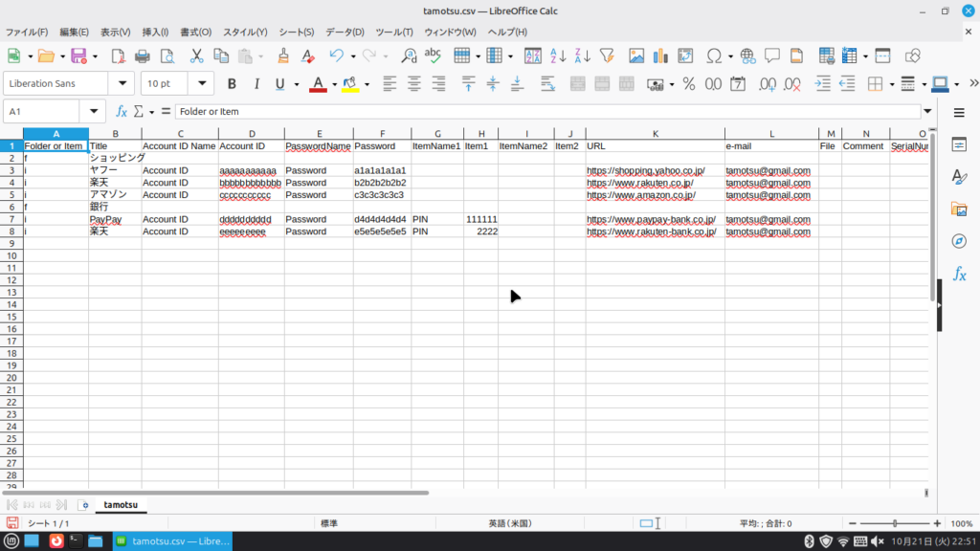Open the Function Wizard fx icon

[122, 111]
